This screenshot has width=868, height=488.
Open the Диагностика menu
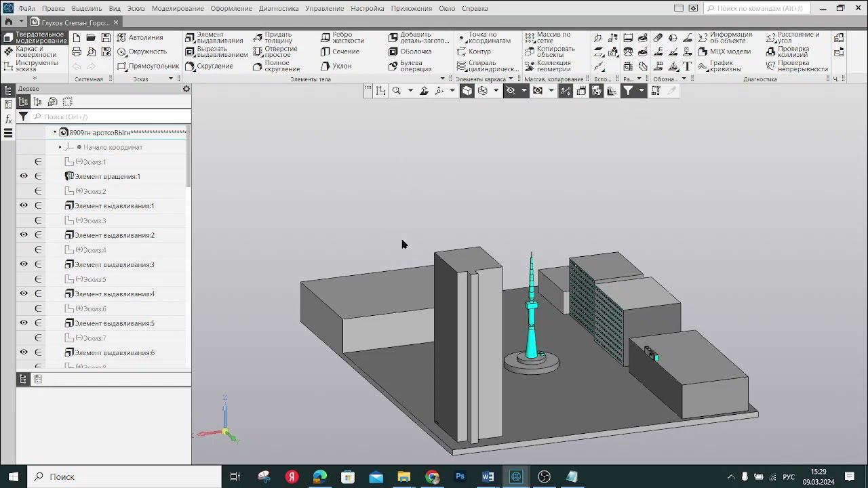(x=278, y=9)
